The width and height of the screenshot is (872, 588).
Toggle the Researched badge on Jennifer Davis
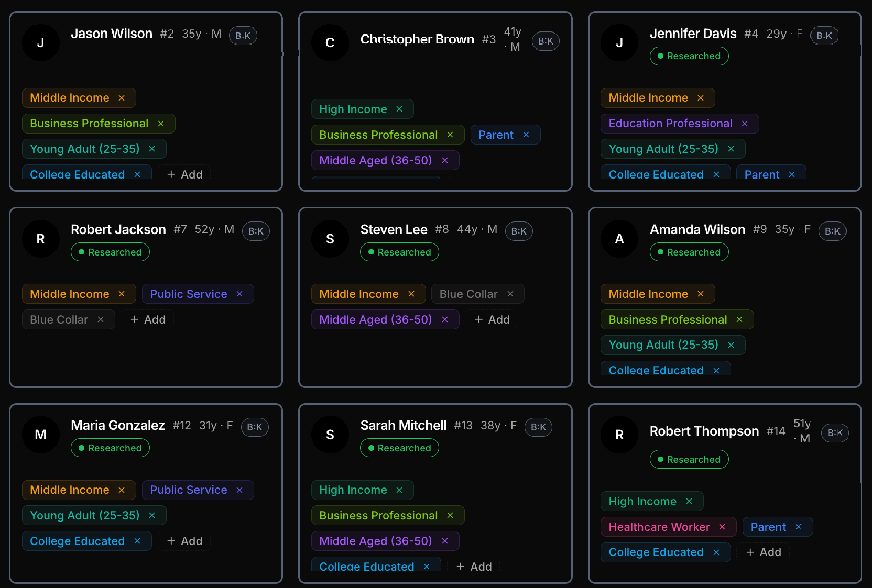click(x=689, y=56)
